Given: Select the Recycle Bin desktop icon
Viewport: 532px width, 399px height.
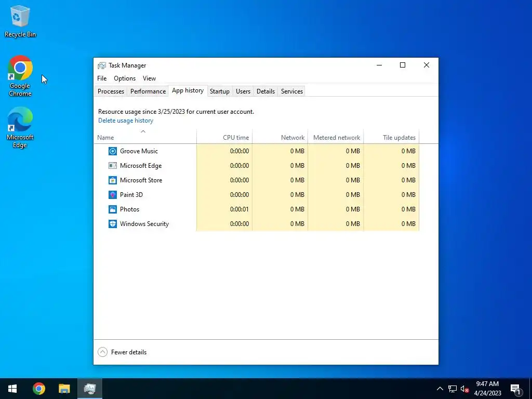Looking at the screenshot, I should pyautogui.click(x=20, y=21).
